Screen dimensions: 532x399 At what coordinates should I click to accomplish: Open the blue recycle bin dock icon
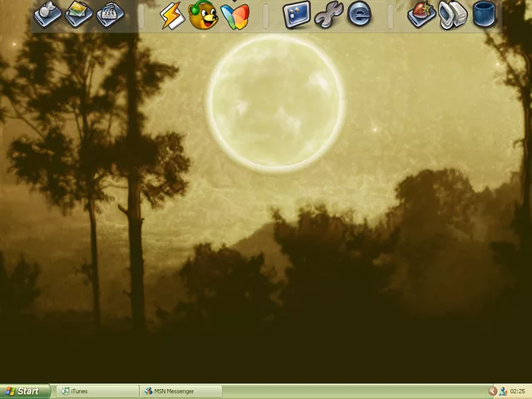tap(484, 14)
